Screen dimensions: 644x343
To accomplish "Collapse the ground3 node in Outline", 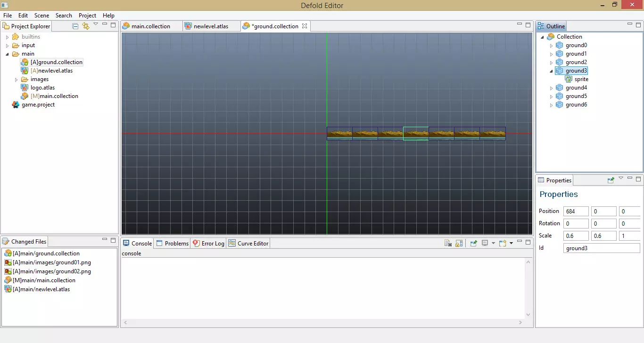I will (x=552, y=71).
